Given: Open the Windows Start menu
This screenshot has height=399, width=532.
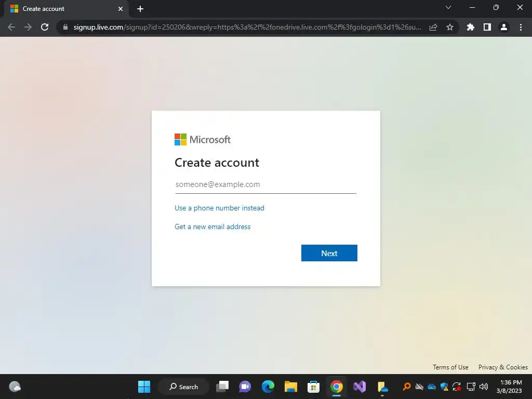Looking at the screenshot, I should pos(144,387).
